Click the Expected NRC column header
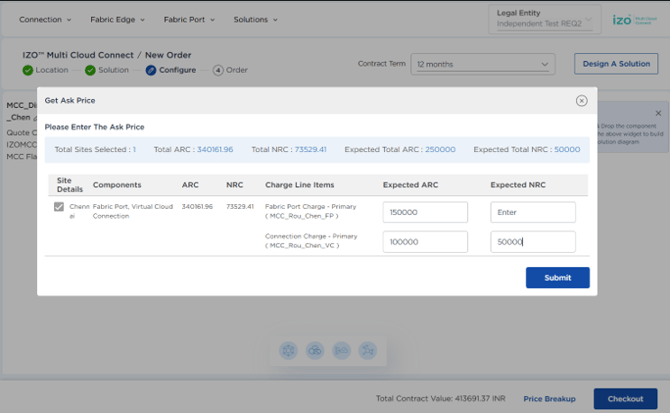This screenshot has height=413, width=670. [518, 185]
